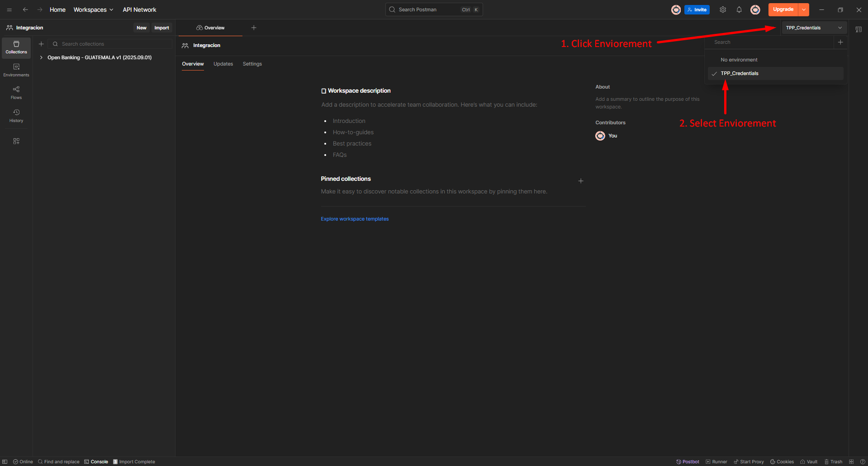868x466 pixels.
Task: Open the Explore workspace templates link
Action: [355, 219]
